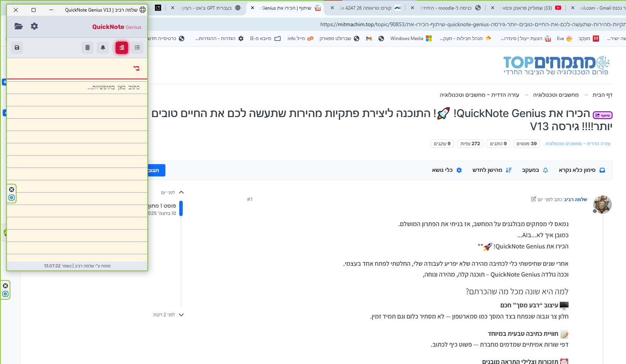Click the down chevron in post navigator
Screen dimensions: 626x364
181,315
